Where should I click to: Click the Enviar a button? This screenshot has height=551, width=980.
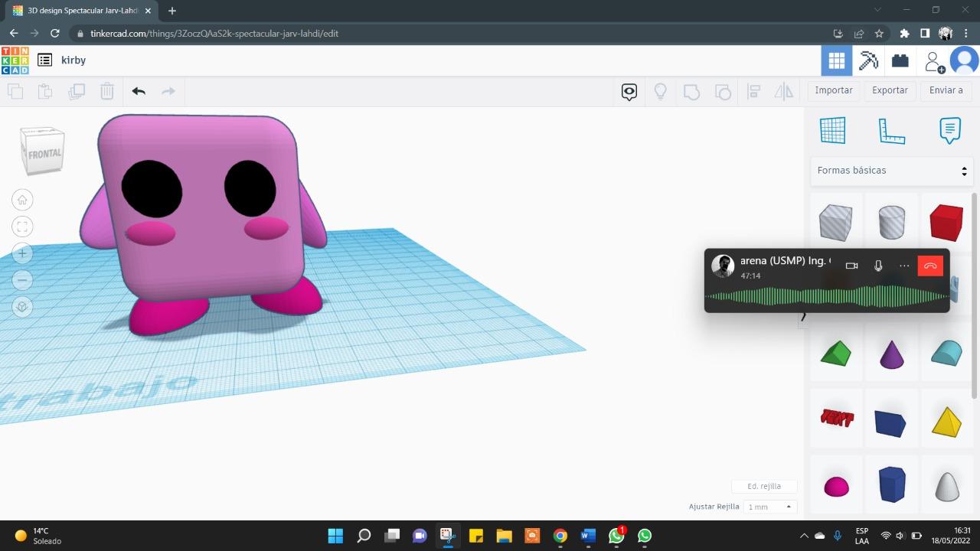click(x=946, y=90)
